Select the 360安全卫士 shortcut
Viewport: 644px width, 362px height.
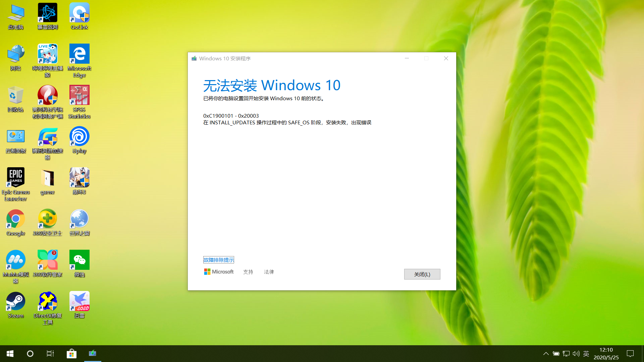coord(47,223)
